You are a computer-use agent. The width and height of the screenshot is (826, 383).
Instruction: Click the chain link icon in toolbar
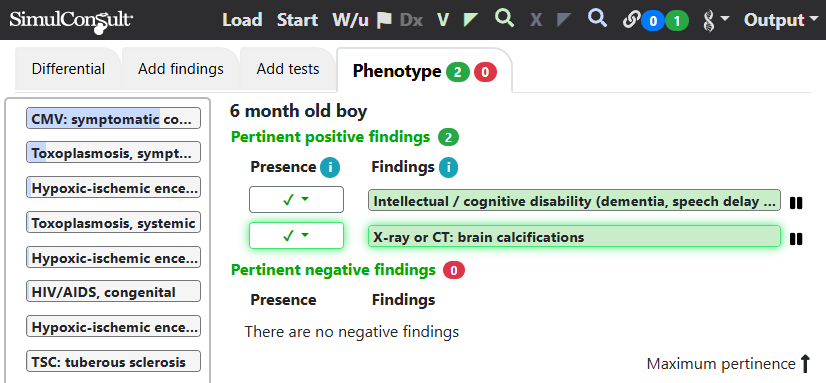[631, 20]
